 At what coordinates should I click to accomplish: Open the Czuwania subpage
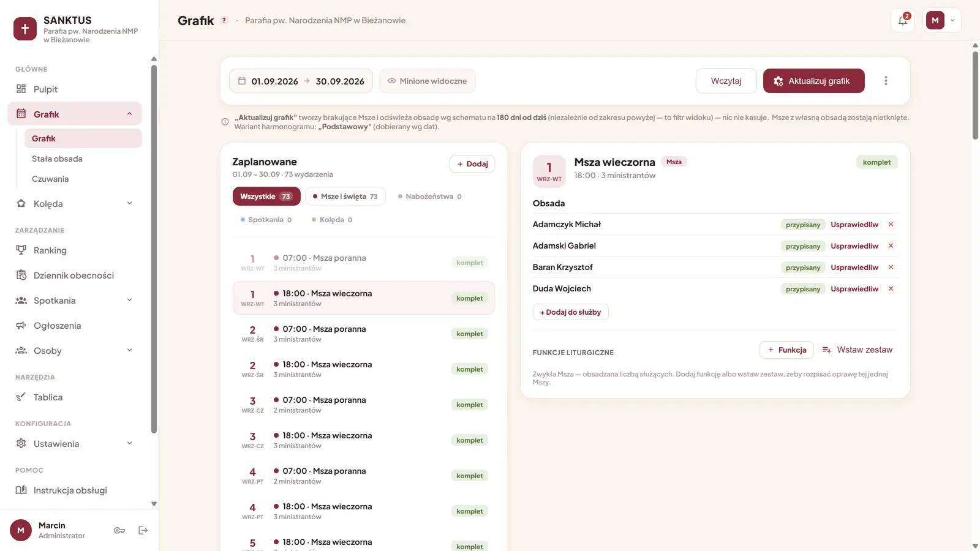(x=83, y=179)
